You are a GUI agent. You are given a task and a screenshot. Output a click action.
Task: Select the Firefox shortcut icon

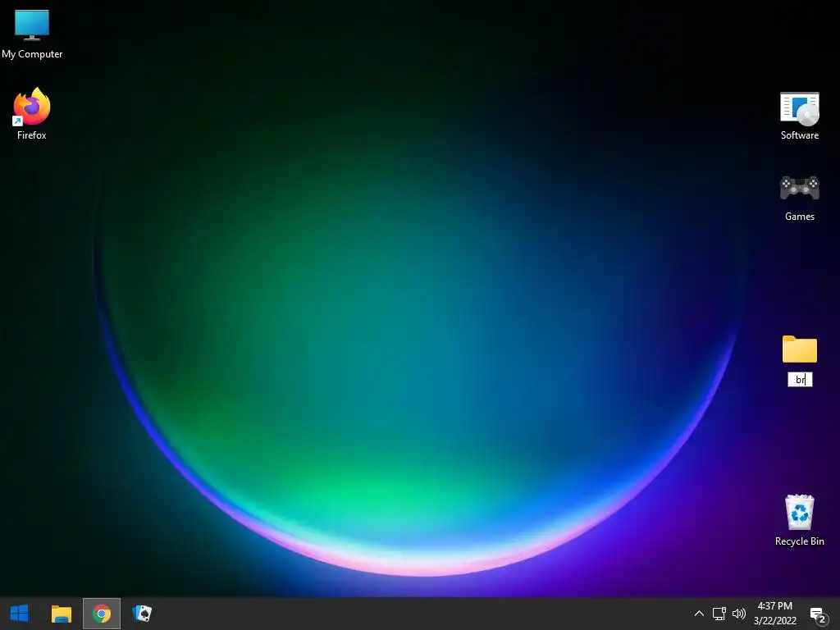coord(32,107)
